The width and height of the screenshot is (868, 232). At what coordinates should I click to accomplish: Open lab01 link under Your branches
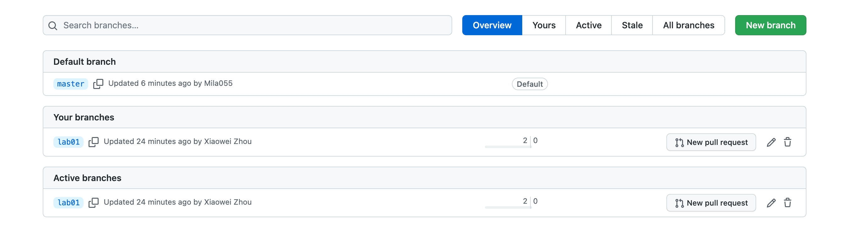(68, 142)
